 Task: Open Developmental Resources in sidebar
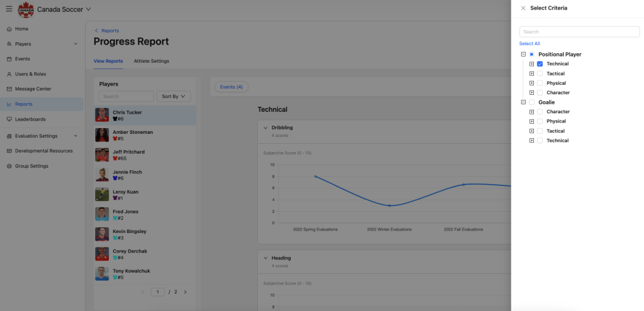click(x=43, y=151)
